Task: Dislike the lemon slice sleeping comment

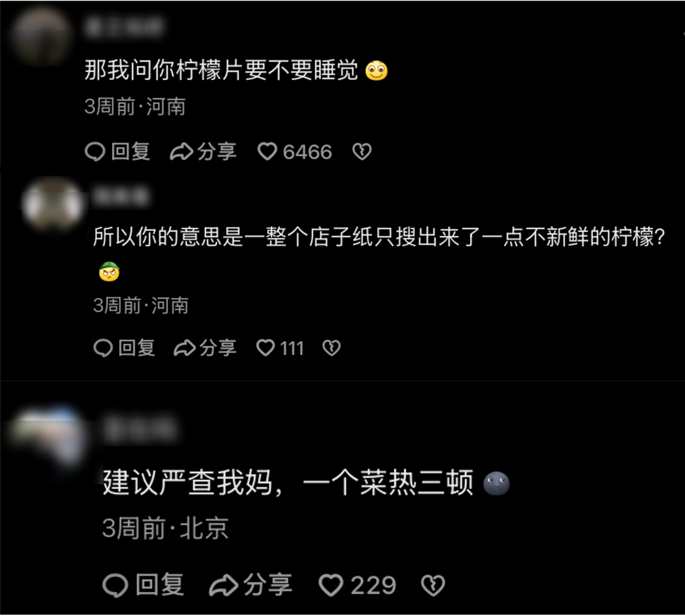Action: tap(362, 152)
